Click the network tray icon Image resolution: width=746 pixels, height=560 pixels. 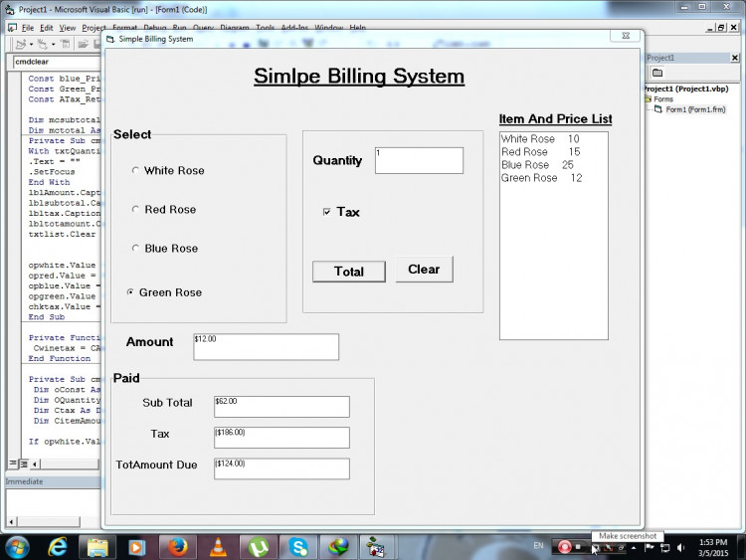tap(665, 548)
